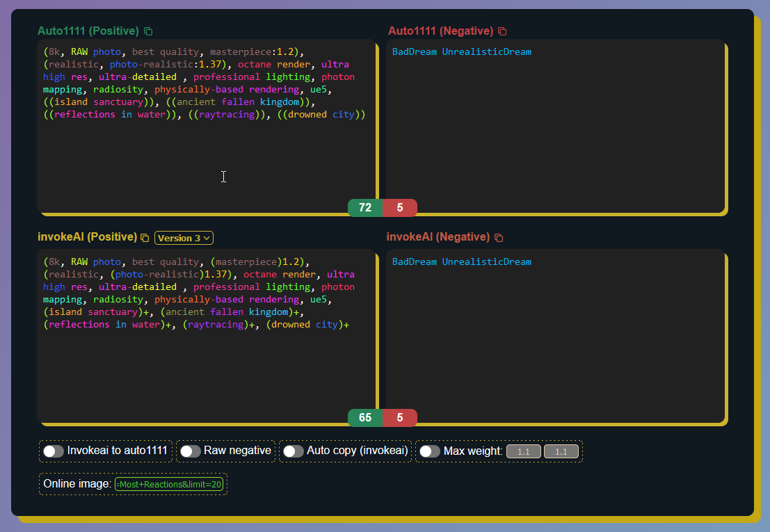Click the invokeAI negative token count 5
Screen dimensions: 770x532
click(400, 418)
